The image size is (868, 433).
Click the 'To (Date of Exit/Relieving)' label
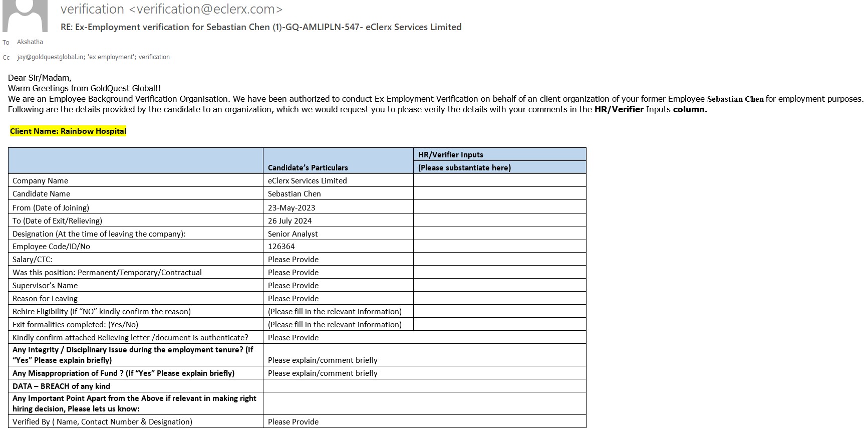pos(58,221)
